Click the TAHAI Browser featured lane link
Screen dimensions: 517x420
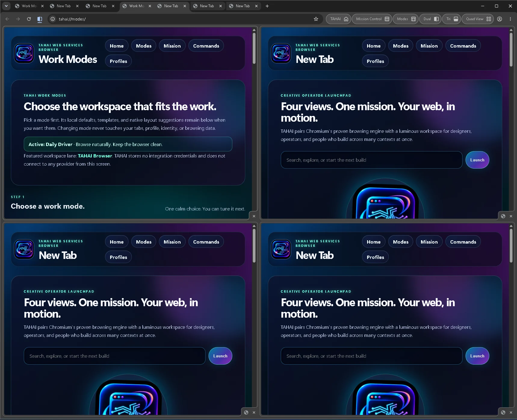click(x=95, y=156)
